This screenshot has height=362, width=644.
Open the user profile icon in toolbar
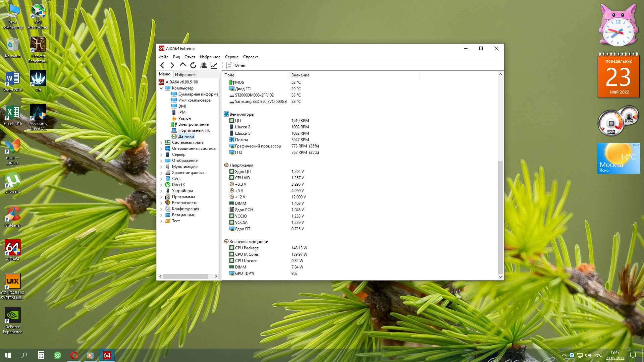[x=204, y=65]
